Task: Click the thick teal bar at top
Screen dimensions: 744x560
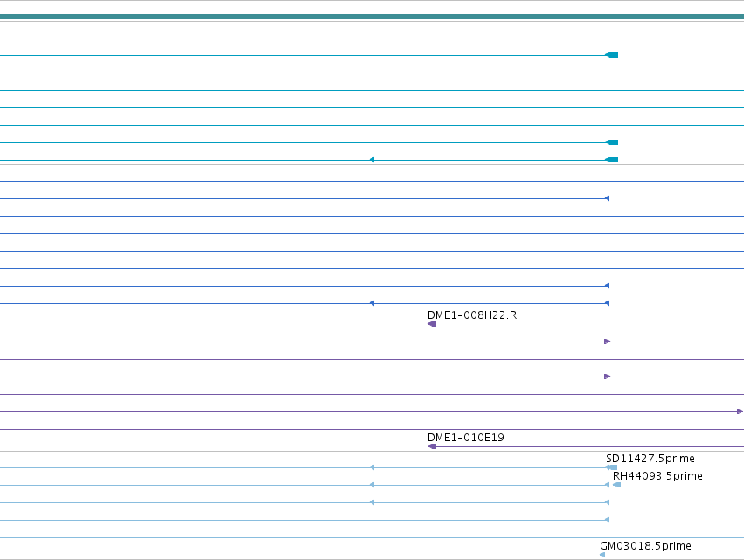Action: click(372, 17)
